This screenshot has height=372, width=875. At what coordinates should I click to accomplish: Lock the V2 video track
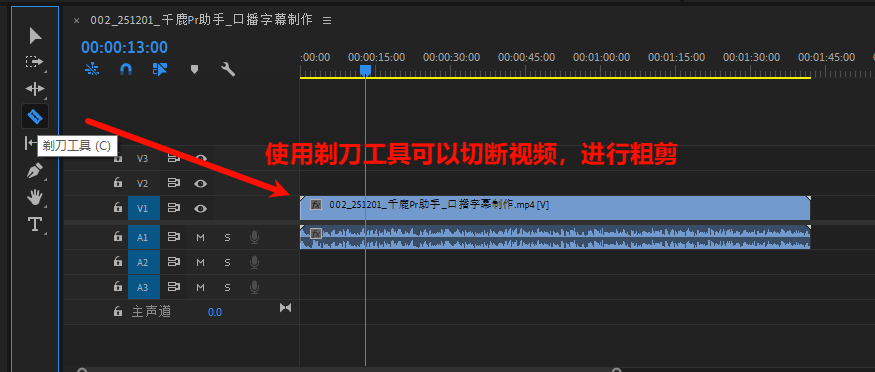117,183
